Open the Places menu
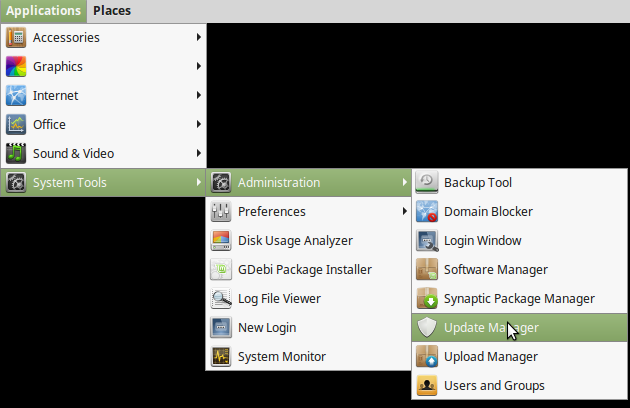Image resolution: width=630 pixels, height=408 pixels. click(x=112, y=11)
